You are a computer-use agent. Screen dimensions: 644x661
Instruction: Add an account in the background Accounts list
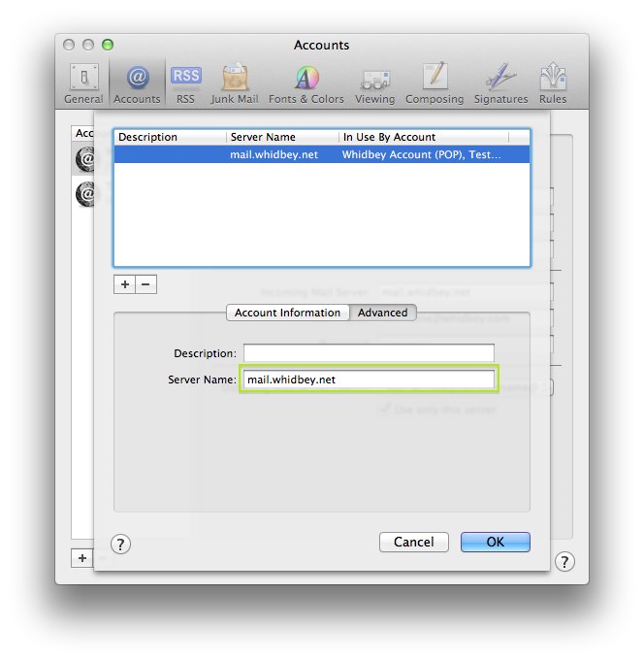pos(82,558)
